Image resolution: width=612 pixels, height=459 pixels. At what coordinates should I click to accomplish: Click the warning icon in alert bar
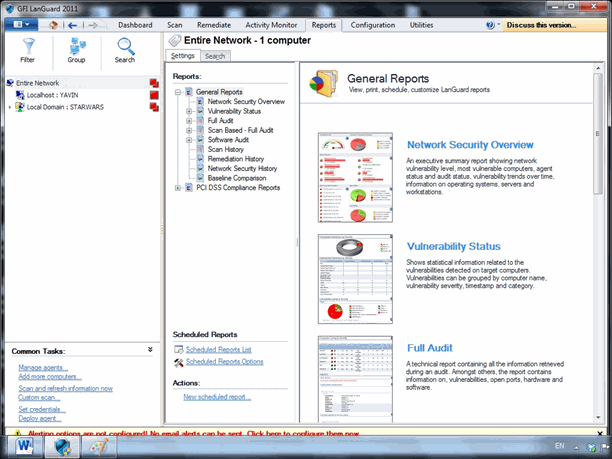17,433
